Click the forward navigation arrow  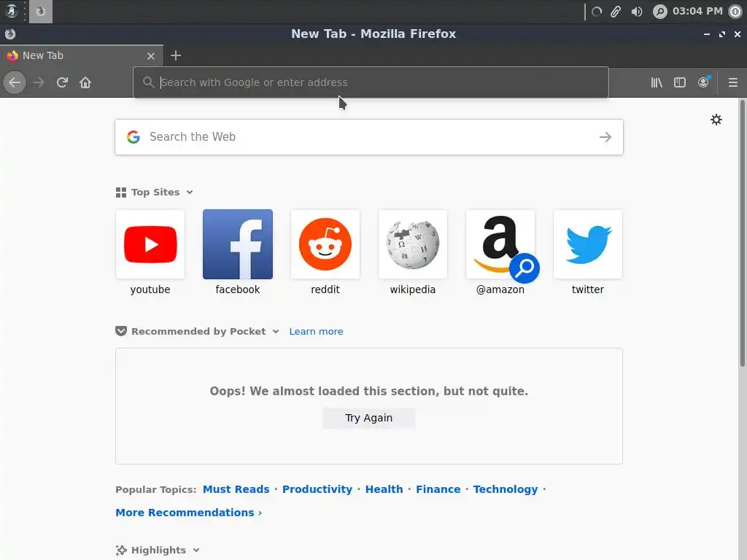point(39,82)
